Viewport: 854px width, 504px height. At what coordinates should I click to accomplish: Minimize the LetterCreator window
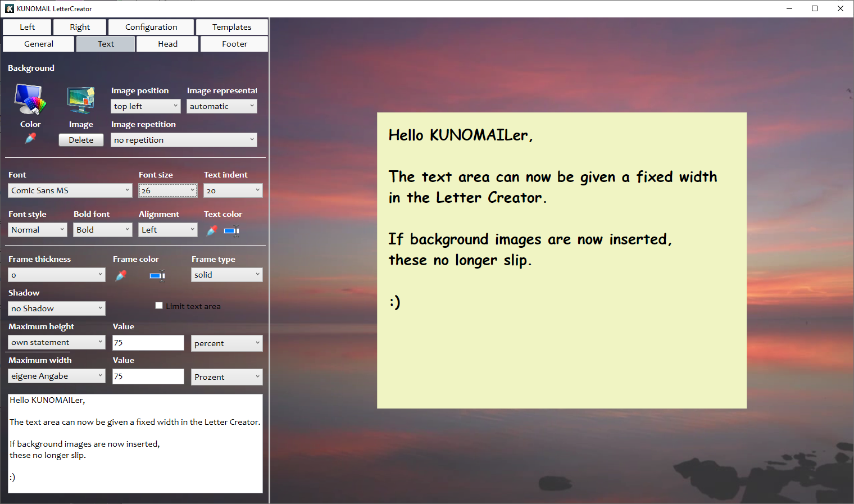(x=789, y=8)
